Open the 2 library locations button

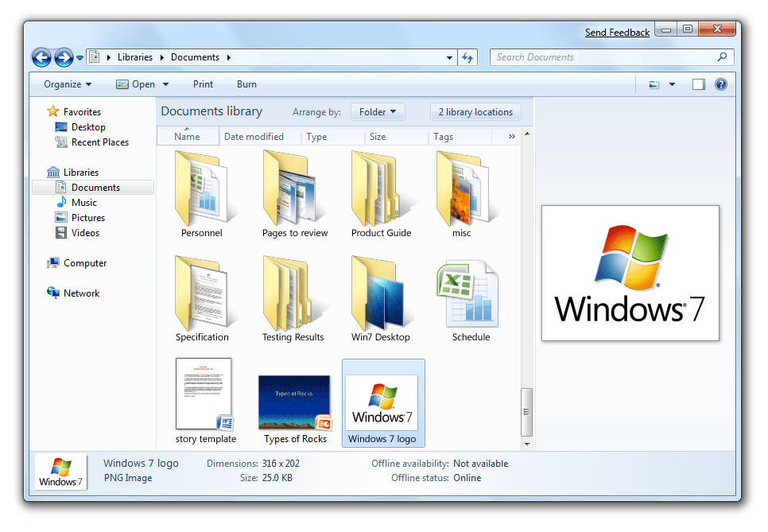pyautogui.click(x=475, y=111)
